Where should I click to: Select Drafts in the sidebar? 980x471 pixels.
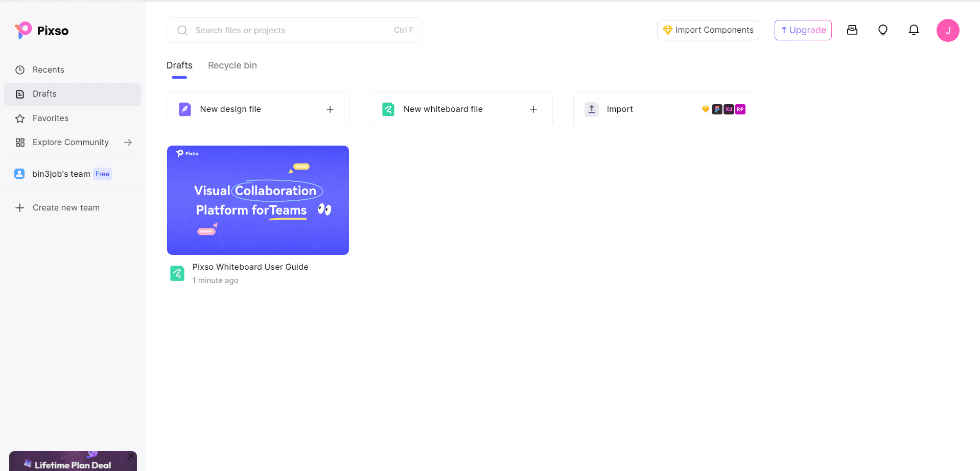pos(73,94)
